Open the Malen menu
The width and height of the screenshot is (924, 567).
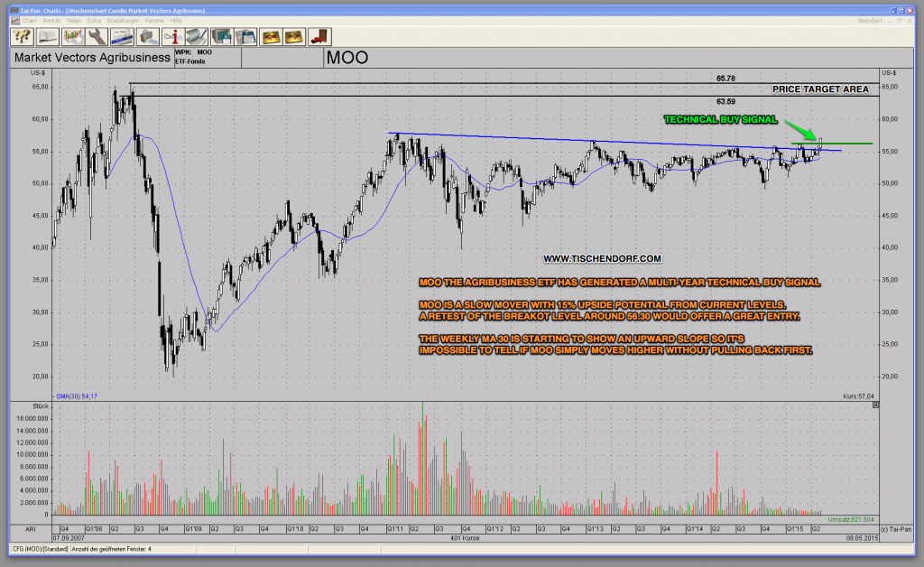point(74,20)
